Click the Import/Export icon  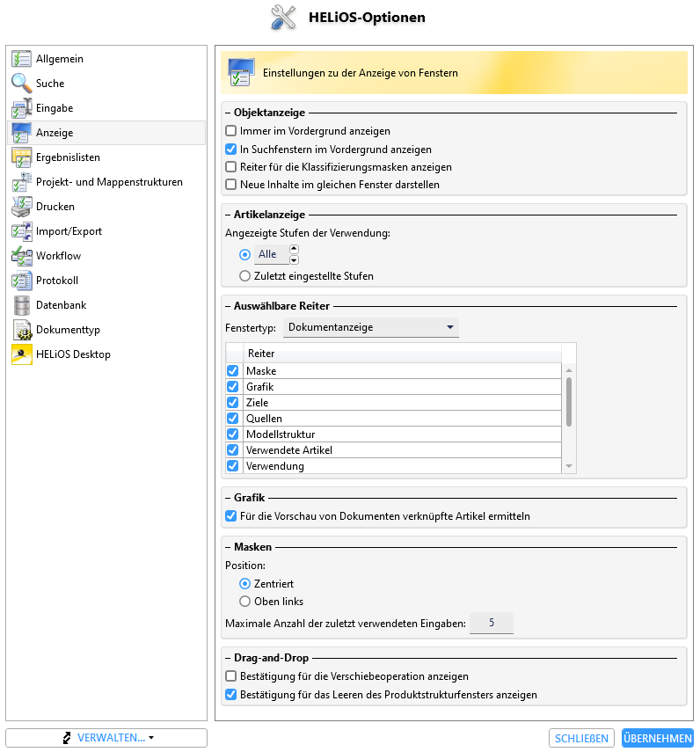coord(22,231)
